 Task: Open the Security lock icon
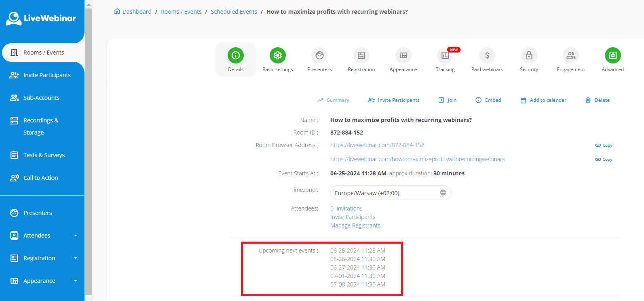[529, 56]
